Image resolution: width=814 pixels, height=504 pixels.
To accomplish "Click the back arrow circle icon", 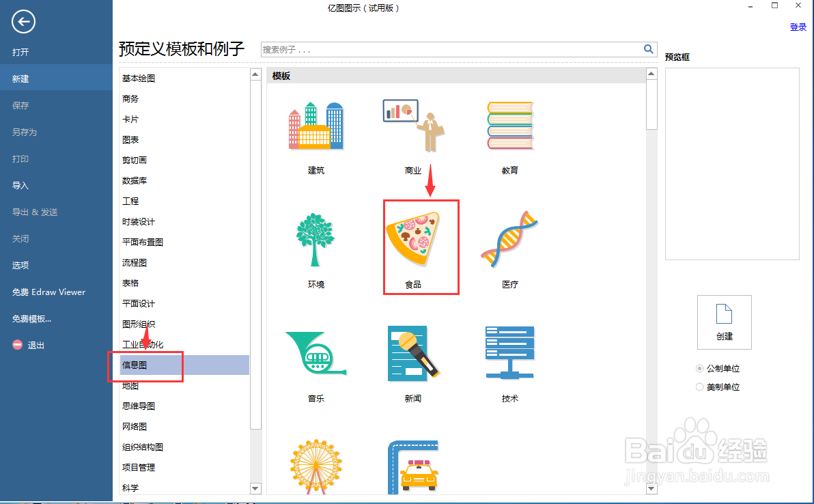I will (x=23, y=22).
